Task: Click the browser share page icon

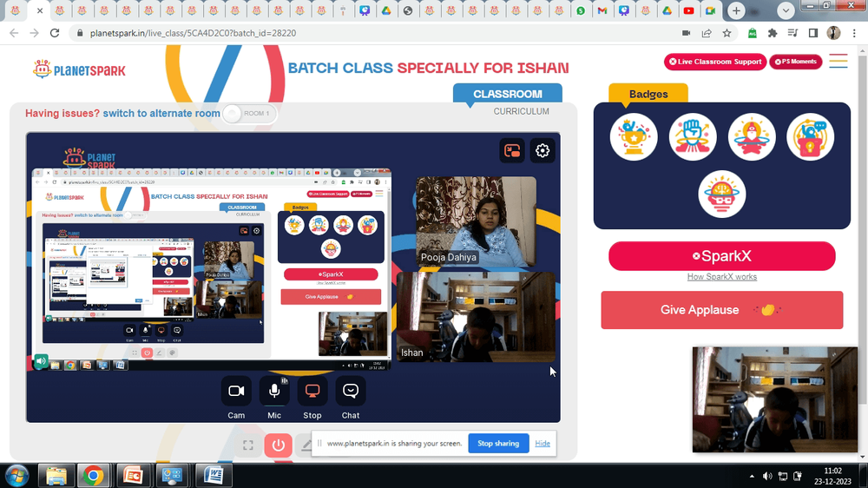Action: pyautogui.click(x=707, y=33)
